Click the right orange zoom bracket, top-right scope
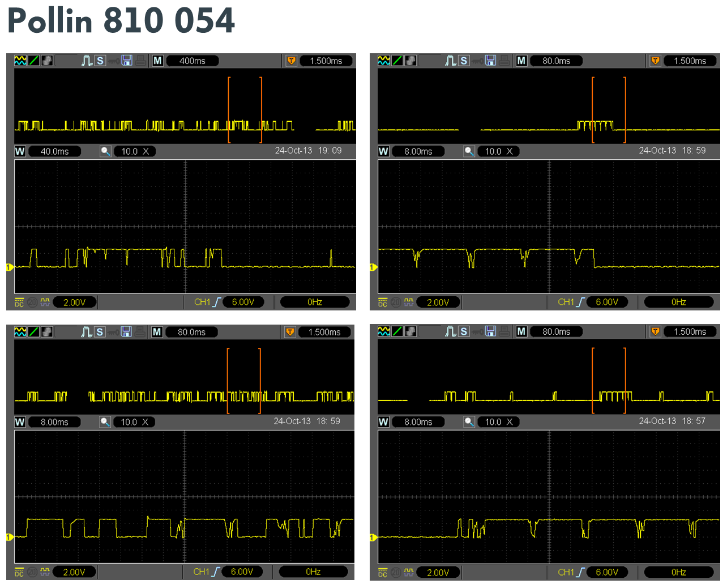The image size is (727, 588). point(625,110)
